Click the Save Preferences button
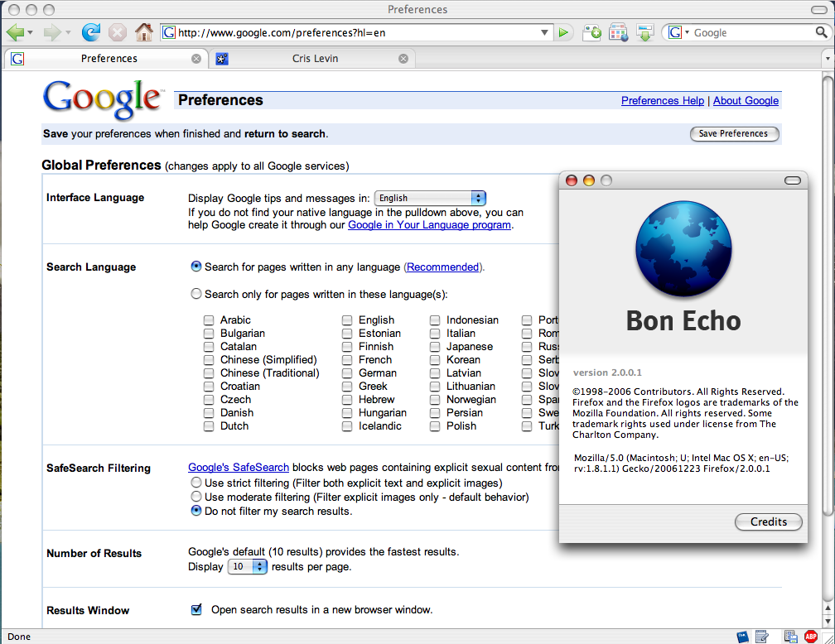This screenshot has height=644, width=835. pyautogui.click(x=734, y=133)
